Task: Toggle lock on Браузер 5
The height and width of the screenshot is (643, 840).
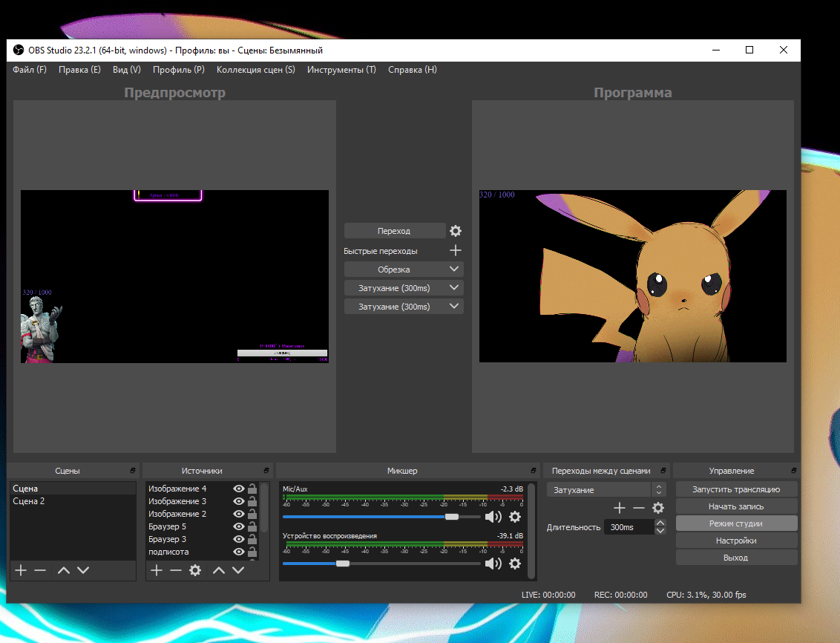Action: tap(252, 526)
